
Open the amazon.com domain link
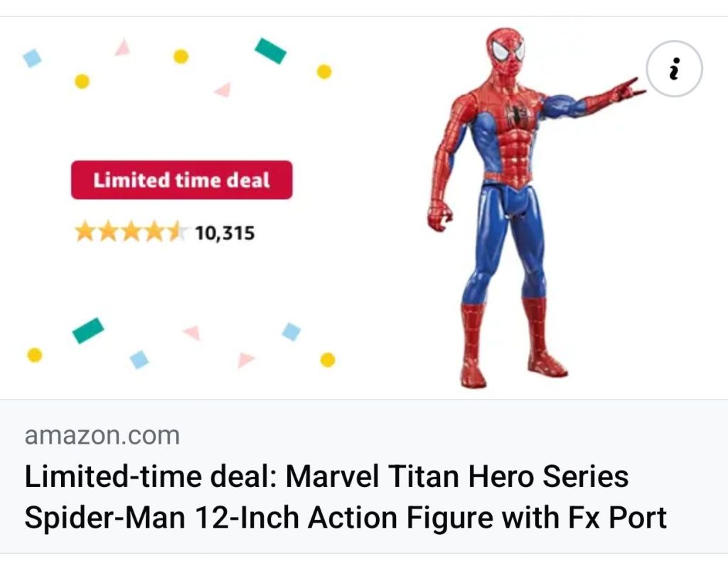click(x=102, y=435)
